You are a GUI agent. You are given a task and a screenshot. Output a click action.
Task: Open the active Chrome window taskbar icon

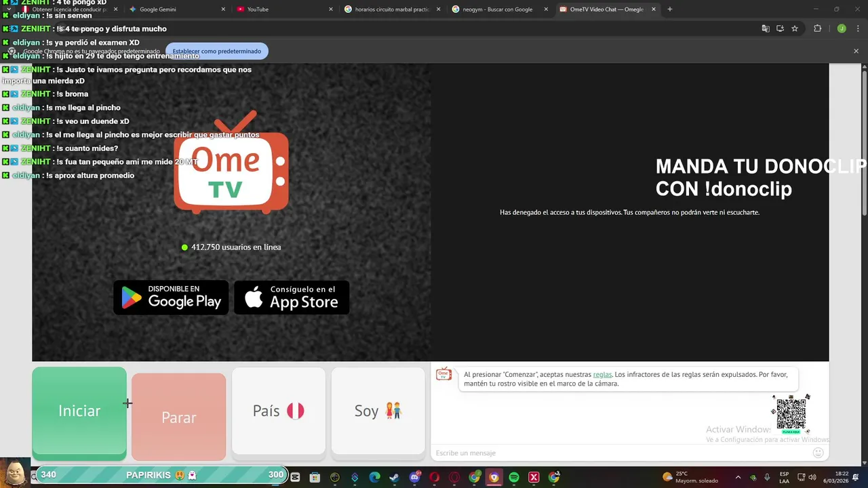coord(494,477)
